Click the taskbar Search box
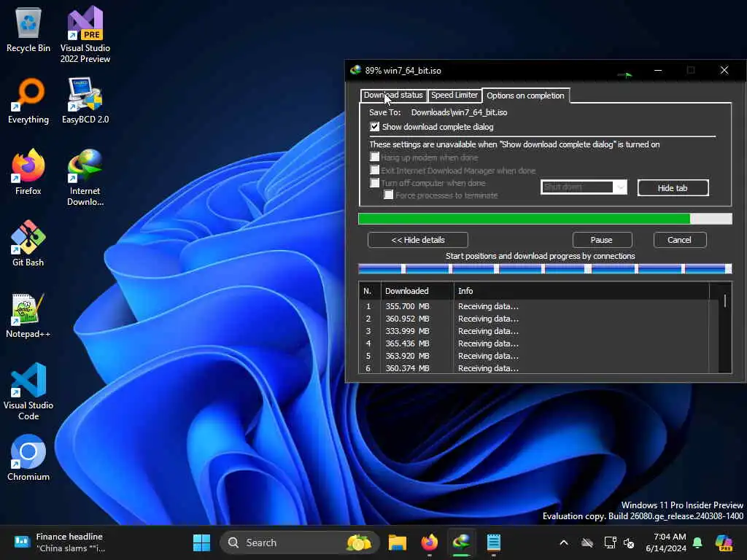747x560 pixels. pyautogui.click(x=299, y=542)
